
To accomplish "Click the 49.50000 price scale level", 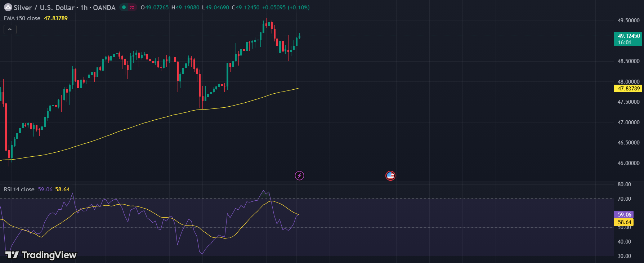I will pos(629,21).
